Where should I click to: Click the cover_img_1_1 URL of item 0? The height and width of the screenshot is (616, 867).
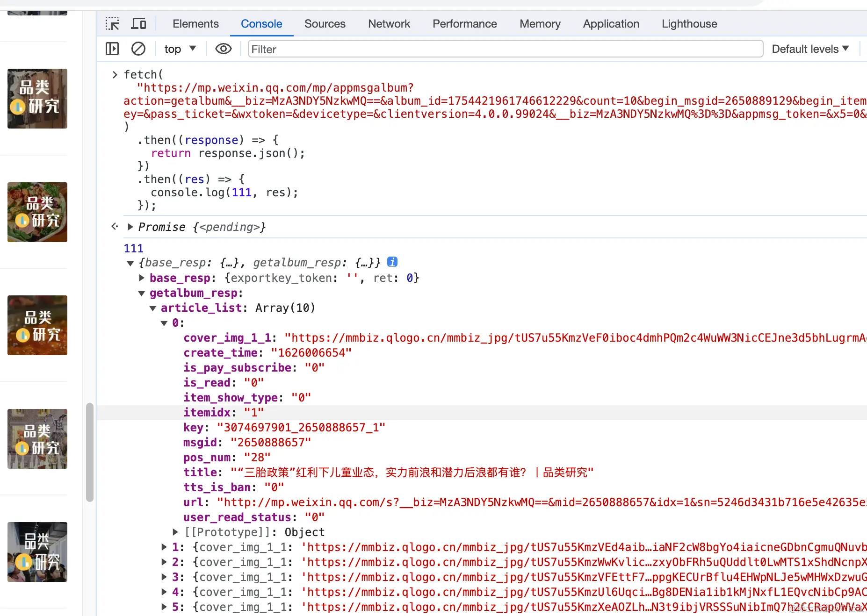point(576,338)
